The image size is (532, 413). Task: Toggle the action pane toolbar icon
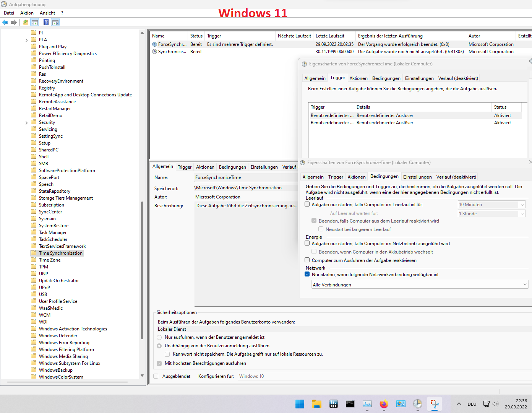pos(55,22)
